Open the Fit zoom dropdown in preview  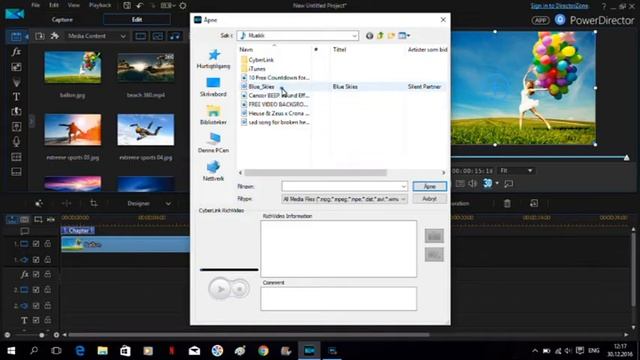pyautogui.click(x=516, y=171)
